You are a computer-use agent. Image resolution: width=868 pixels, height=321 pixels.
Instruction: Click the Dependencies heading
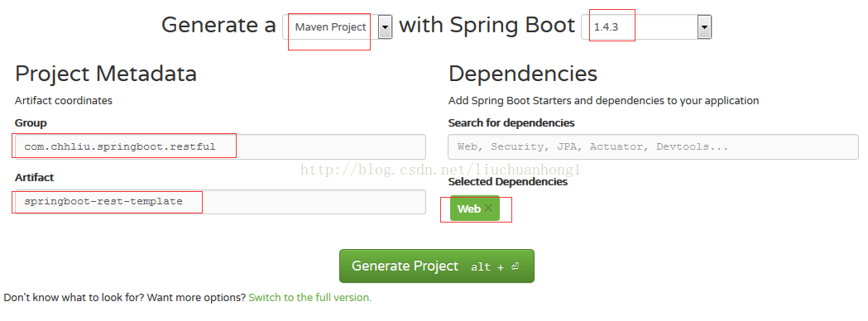(x=523, y=74)
